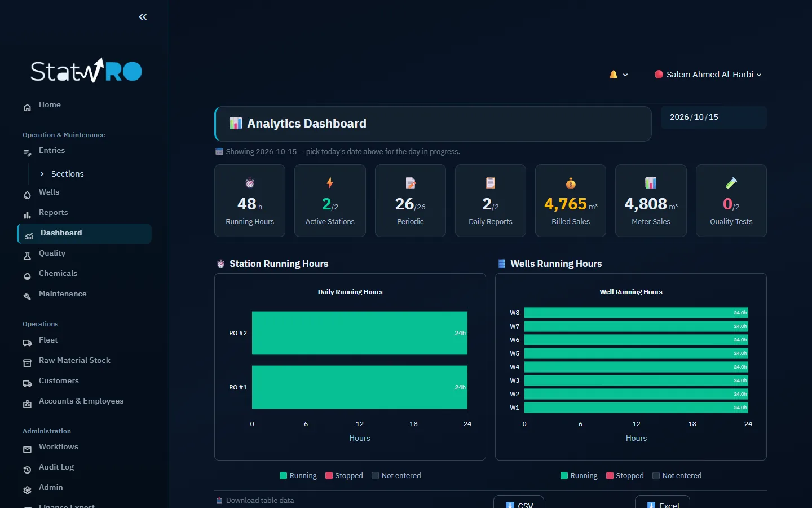Image resolution: width=812 pixels, height=508 pixels.
Task: Click the Admin gear icon
Action: [x=27, y=490]
